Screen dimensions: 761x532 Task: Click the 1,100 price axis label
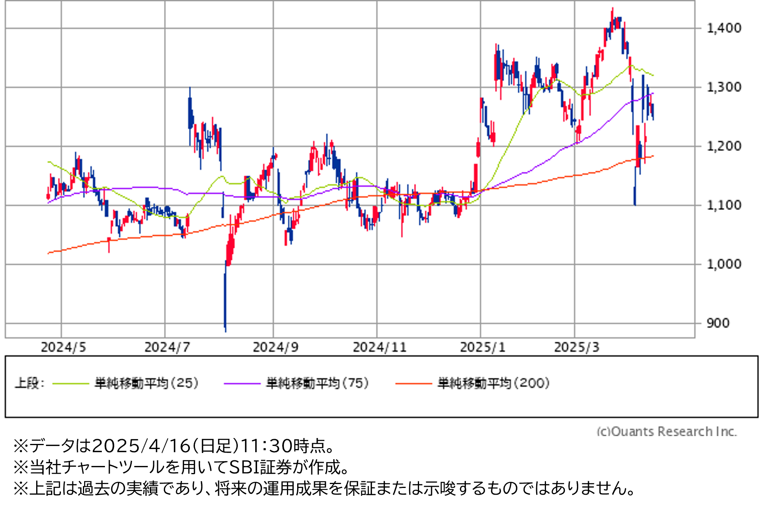(x=724, y=205)
